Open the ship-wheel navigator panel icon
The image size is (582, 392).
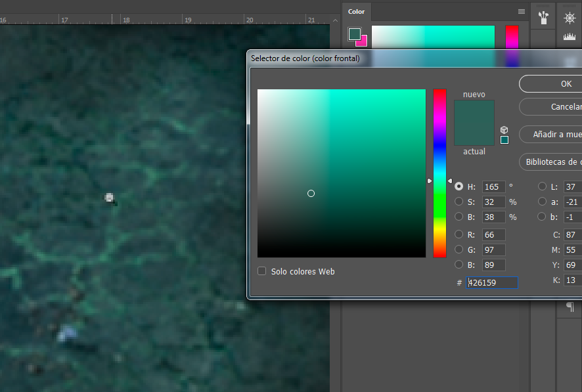coord(570,18)
